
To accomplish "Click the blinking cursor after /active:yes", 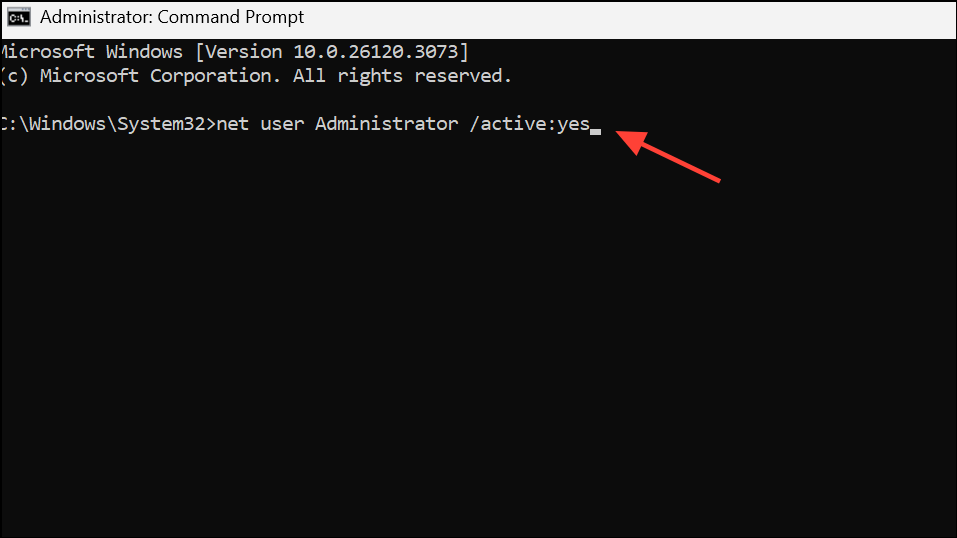I will pyautogui.click(x=595, y=131).
